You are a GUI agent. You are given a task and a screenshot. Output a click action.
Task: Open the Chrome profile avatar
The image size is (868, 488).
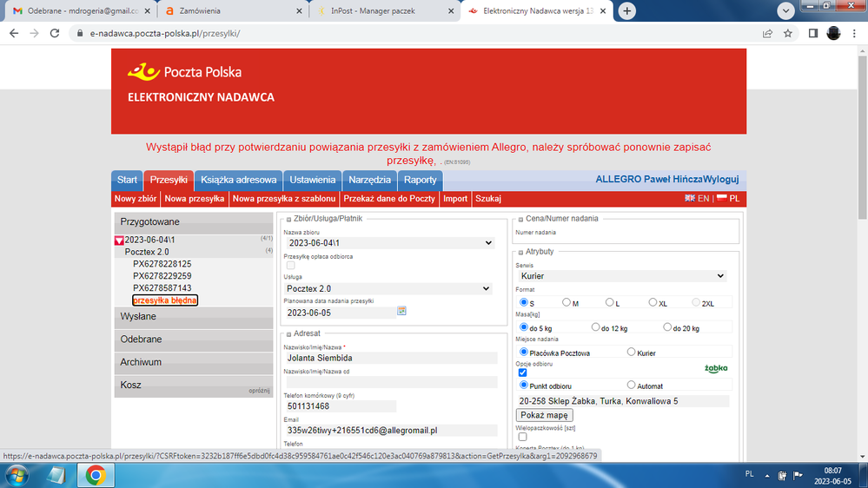point(833,33)
